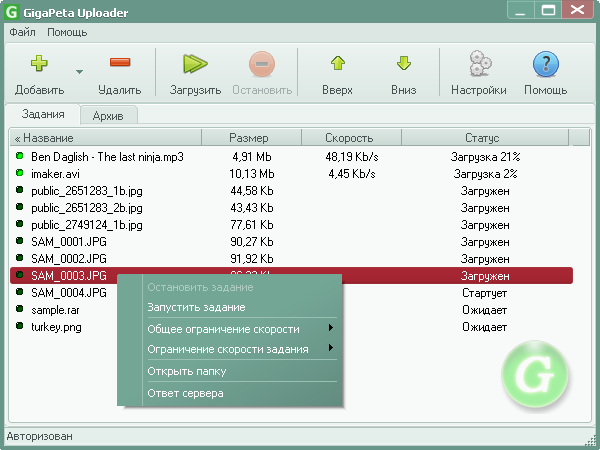Click the green plus Add icon

pyautogui.click(x=39, y=64)
